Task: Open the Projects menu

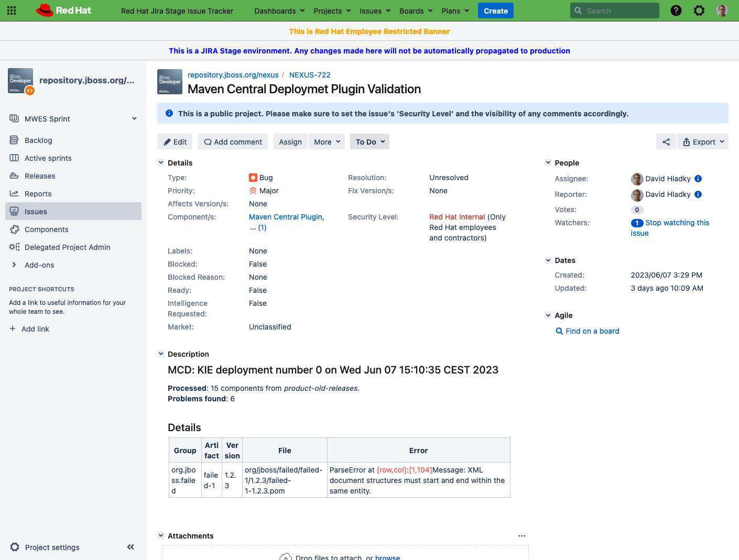Action: (x=332, y=10)
